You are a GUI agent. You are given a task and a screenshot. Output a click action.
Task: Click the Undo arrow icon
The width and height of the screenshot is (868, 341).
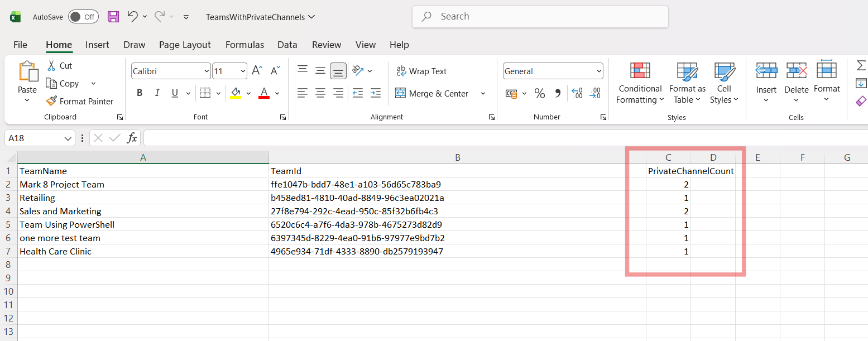coord(132,17)
